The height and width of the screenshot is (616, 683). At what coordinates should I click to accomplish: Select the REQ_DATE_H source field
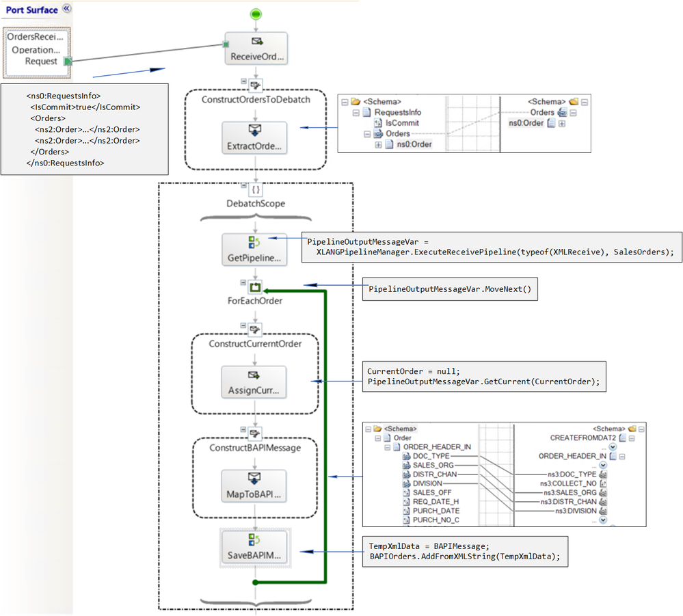tap(436, 502)
